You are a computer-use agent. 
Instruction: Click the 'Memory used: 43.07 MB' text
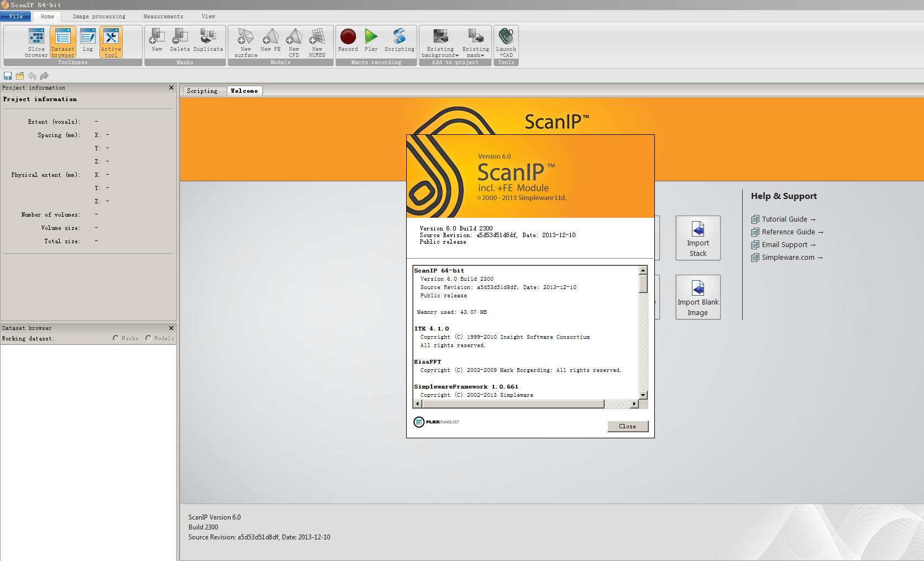click(x=452, y=312)
